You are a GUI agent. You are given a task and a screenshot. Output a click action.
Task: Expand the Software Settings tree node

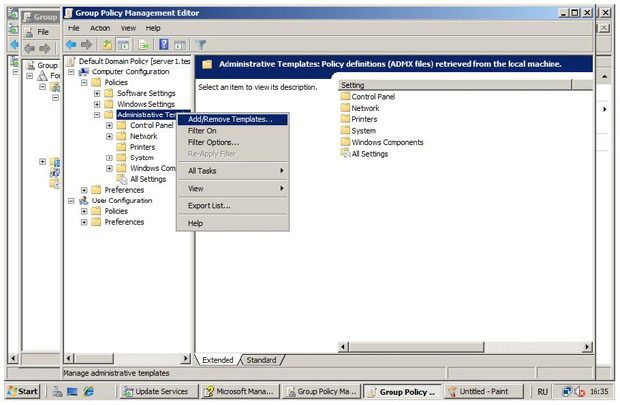[97, 93]
